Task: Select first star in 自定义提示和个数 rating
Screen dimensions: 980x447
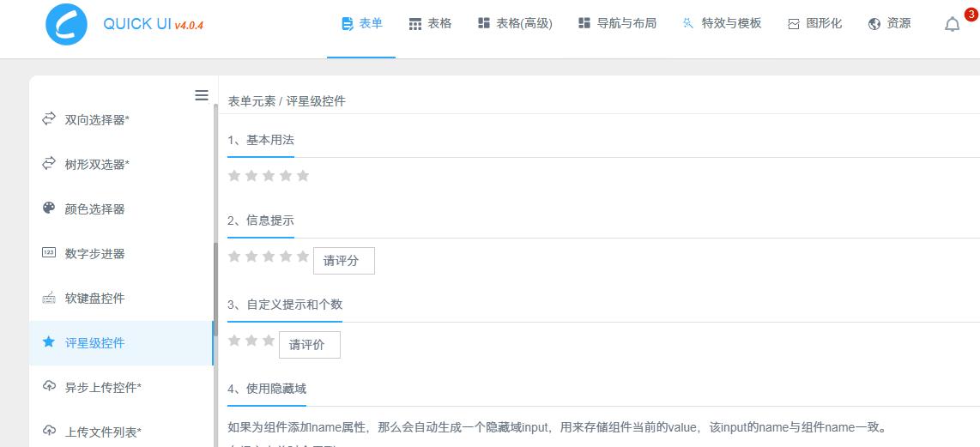Action: (234, 341)
